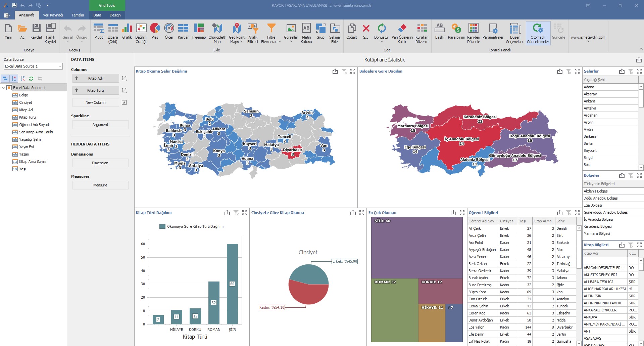Maximize the Kitap Türü Dağılımı chart panel
644x346 pixels.
[245, 213]
